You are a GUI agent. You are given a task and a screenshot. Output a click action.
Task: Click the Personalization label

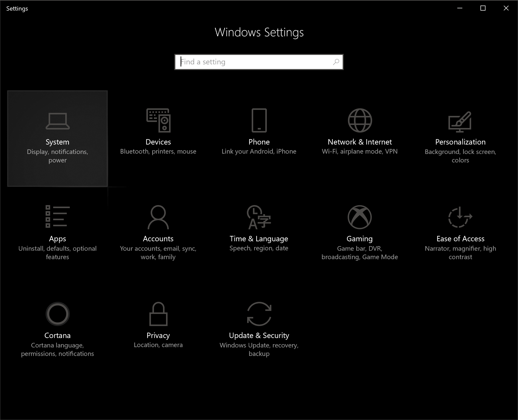(460, 142)
